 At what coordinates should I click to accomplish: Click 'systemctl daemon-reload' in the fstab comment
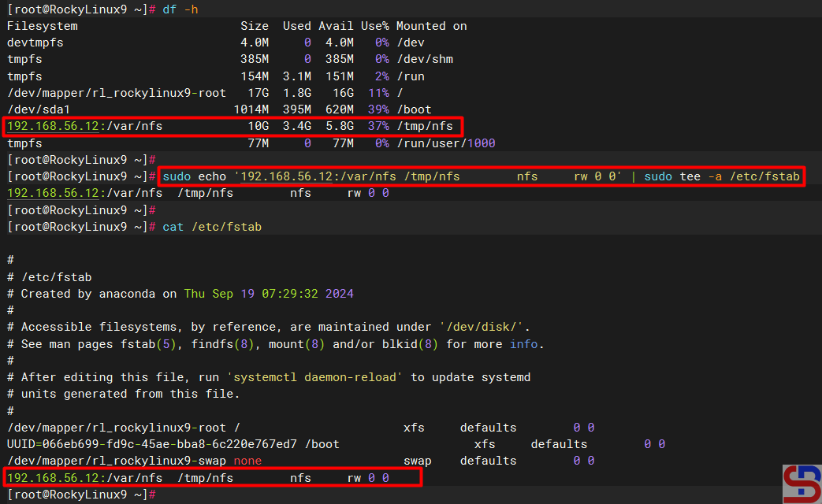pyautogui.click(x=323, y=377)
